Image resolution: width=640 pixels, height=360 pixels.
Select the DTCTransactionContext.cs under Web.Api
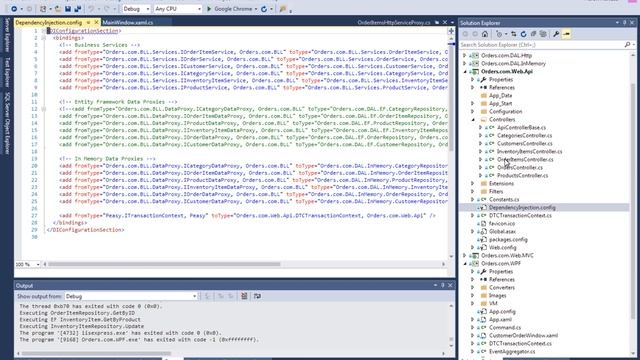[520, 216]
